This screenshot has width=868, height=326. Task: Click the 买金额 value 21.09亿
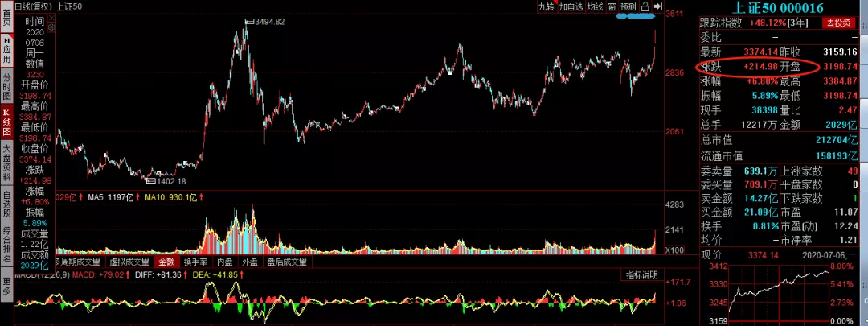760,213
